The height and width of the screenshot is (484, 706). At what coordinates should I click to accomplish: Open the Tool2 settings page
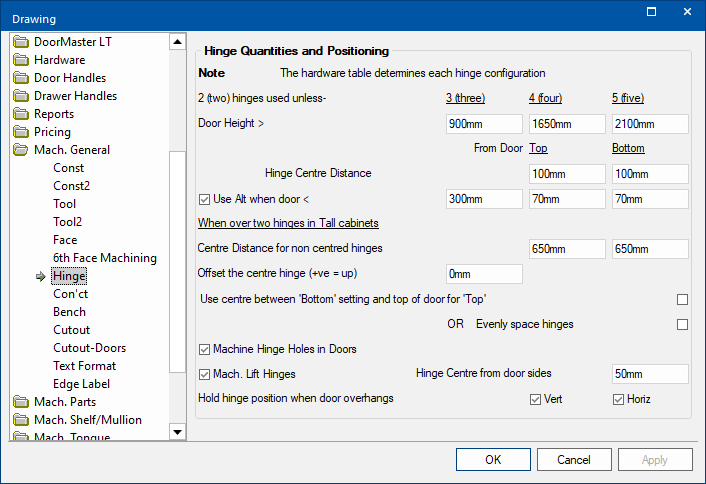(68, 222)
